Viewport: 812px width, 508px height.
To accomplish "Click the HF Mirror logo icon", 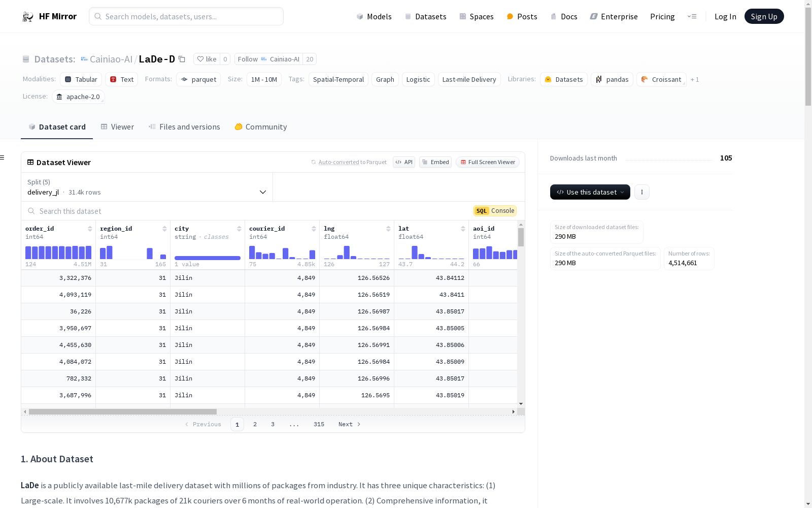I will pyautogui.click(x=28, y=17).
